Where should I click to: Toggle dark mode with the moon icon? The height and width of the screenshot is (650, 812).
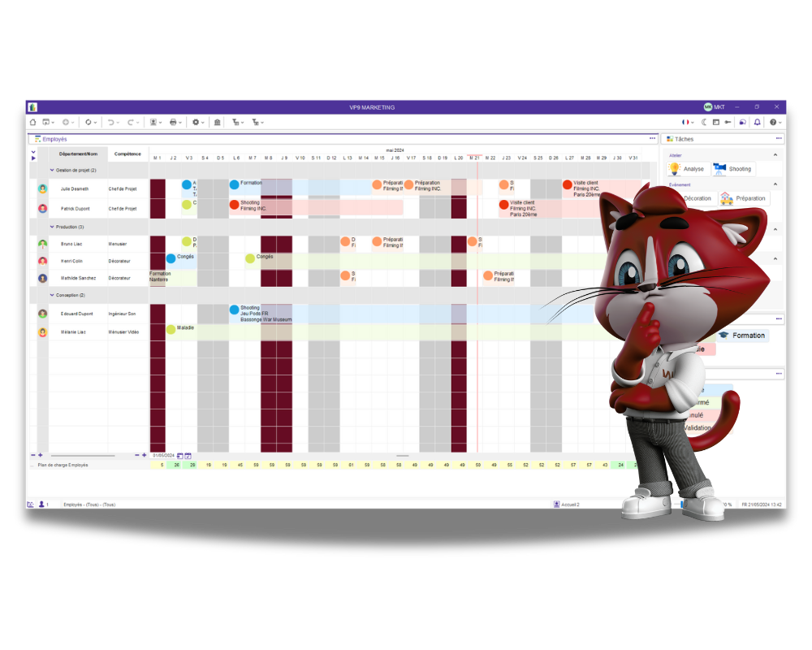704,123
